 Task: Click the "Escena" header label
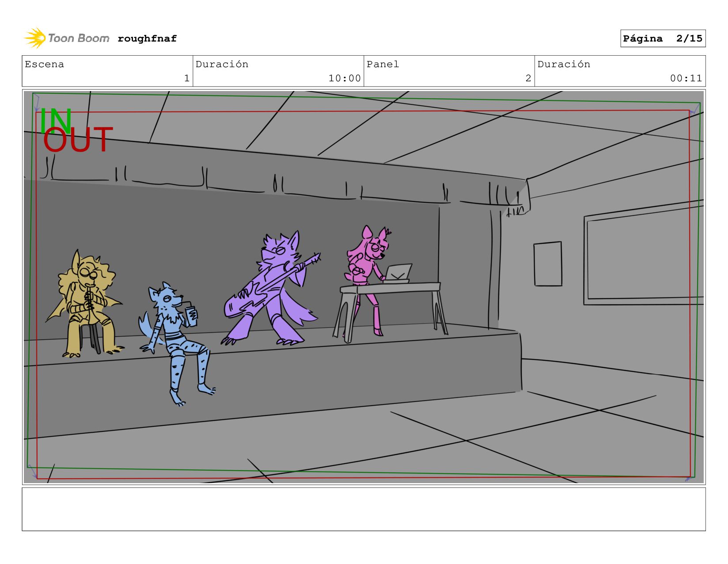tap(44, 64)
